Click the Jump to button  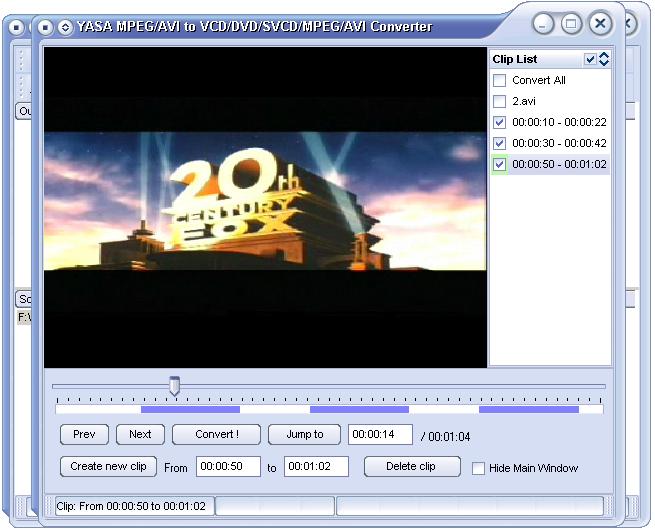pyautogui.click(x=304, y=434)
